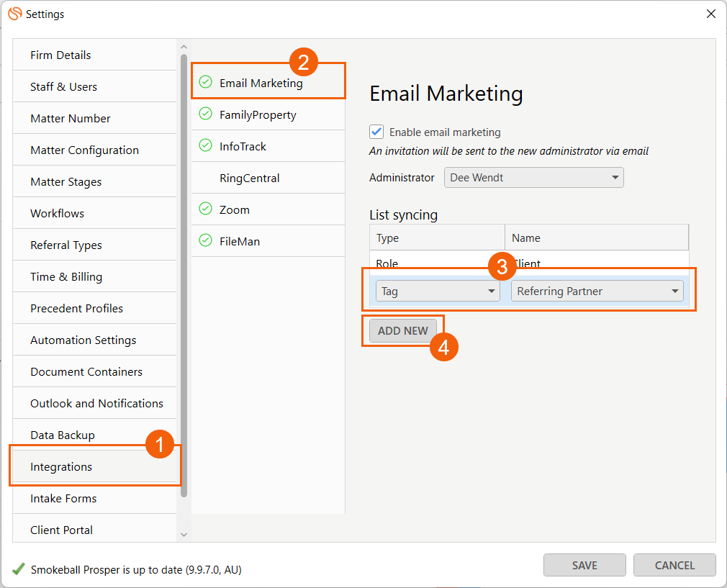The width and height of the screenshot is (727, 588).
Task: Close the Settings window
Action: [710, 14]
